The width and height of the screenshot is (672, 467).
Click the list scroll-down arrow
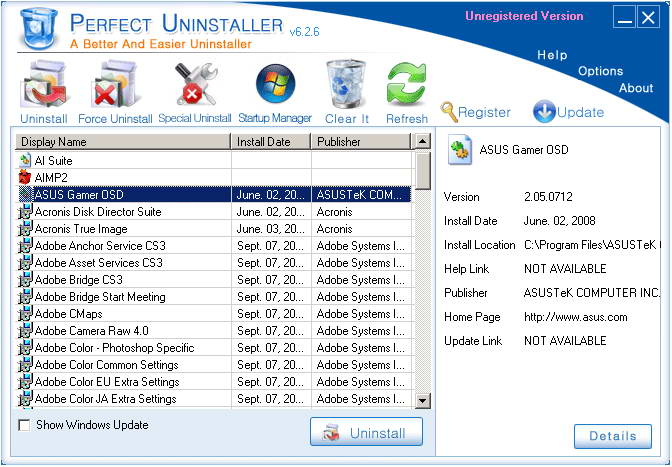(423, 401)
